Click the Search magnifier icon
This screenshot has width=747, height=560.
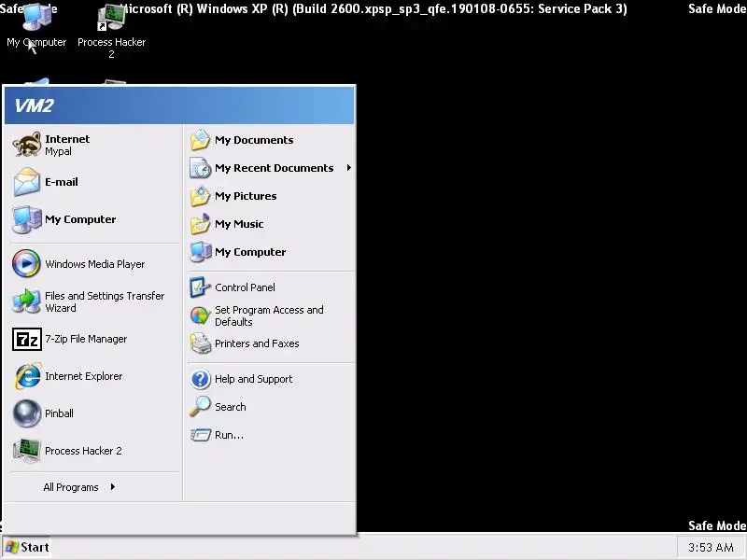click(x=200, y=407)
